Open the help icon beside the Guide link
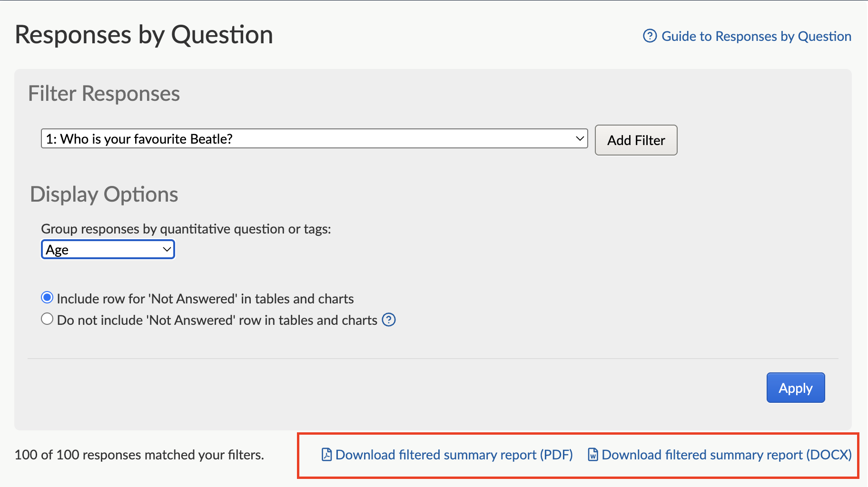Image resolution: width=868 pixels, height=487 pixels. (650, 36)
